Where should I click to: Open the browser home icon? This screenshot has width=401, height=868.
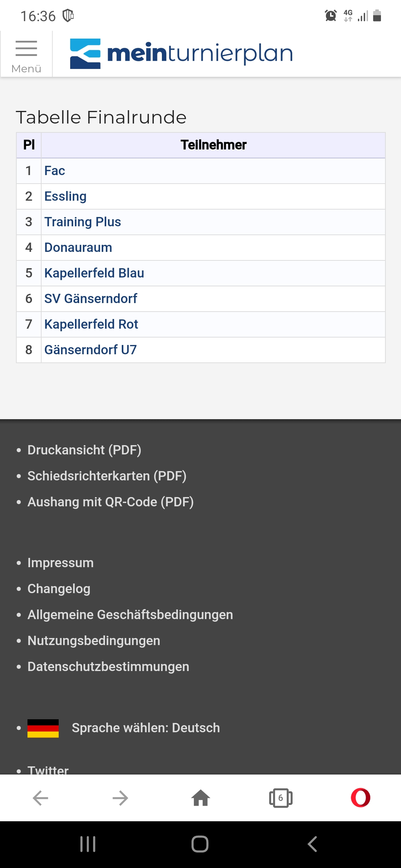coord(200,798)
